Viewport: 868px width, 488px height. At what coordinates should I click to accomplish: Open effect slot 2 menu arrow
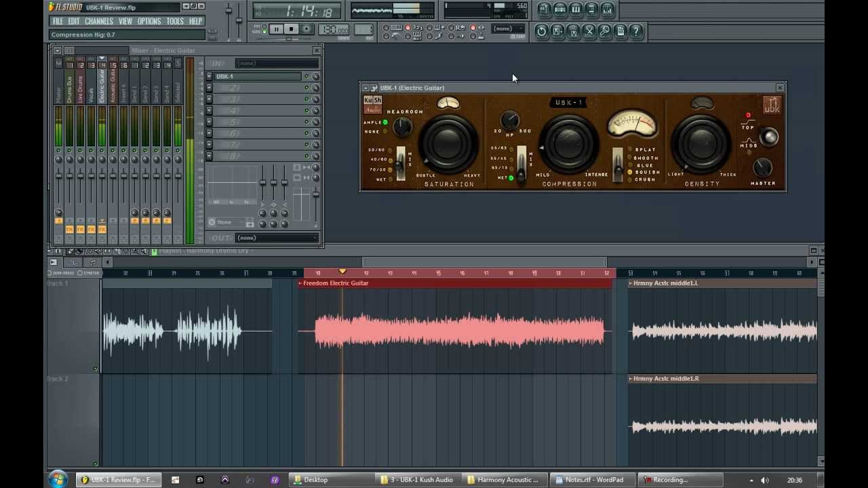coord(209,88)
